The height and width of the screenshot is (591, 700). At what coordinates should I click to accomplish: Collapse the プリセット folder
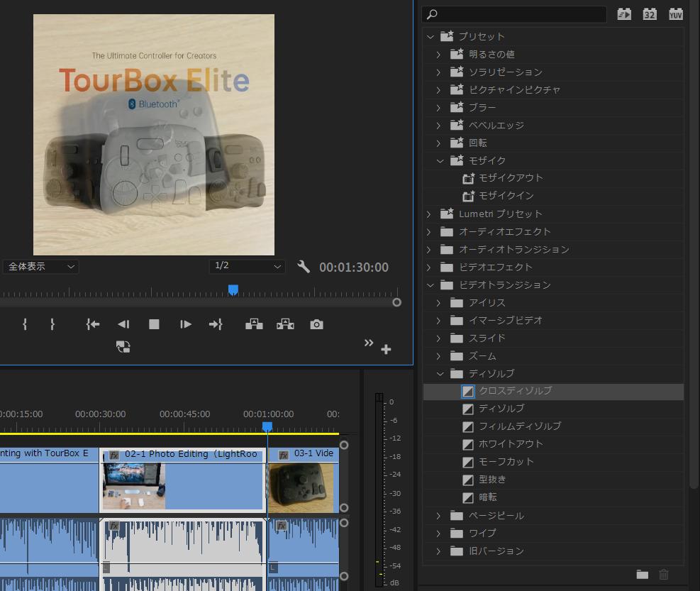430,37
